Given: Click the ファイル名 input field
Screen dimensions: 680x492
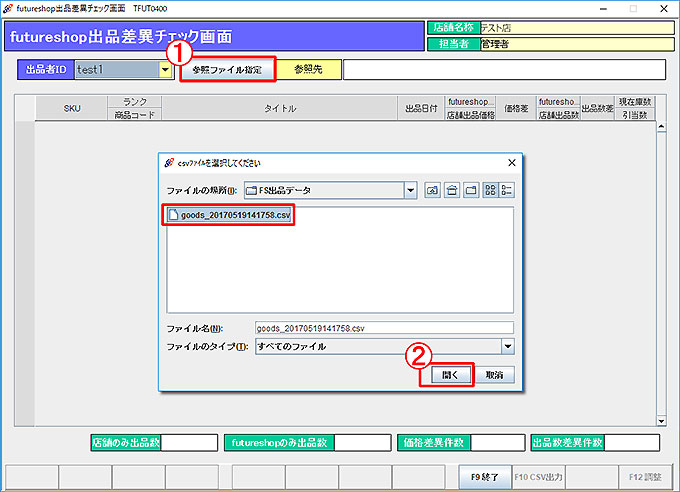Looking at the screenshot, I should [x=384, y=328].
